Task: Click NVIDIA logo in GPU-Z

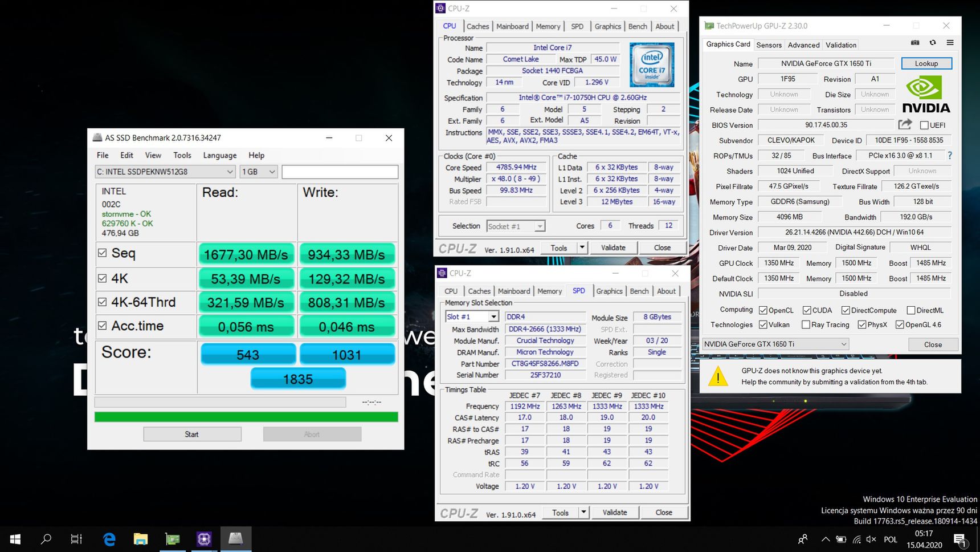Action: [x=926, y=95]
